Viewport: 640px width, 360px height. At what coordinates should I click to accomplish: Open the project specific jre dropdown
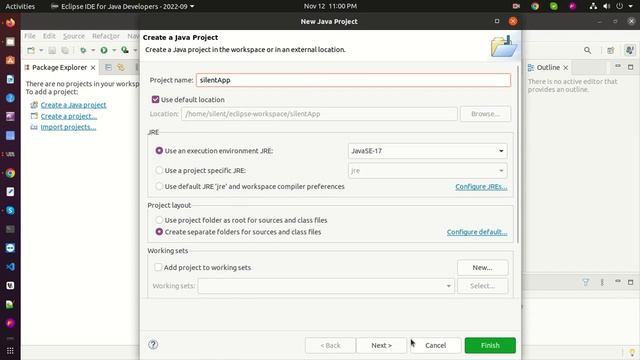click(x=428, y=171)
